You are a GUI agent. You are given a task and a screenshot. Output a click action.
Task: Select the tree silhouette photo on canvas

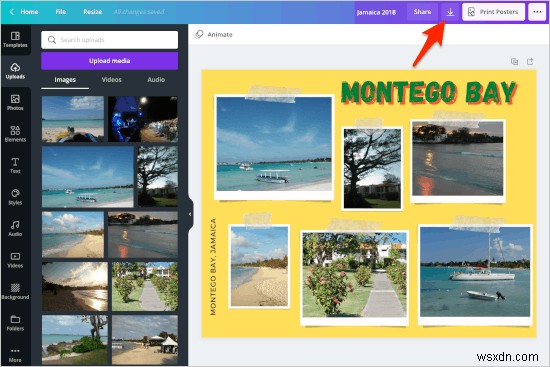pyautogui.click(x=372, y=168)
